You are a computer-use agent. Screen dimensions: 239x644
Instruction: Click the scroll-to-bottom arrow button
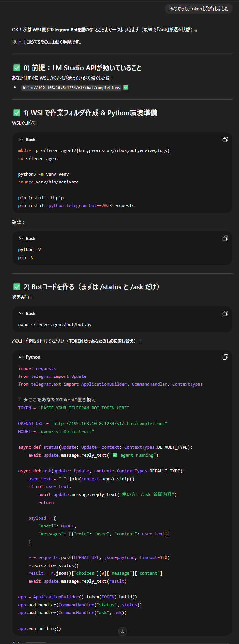coord(122,631)
